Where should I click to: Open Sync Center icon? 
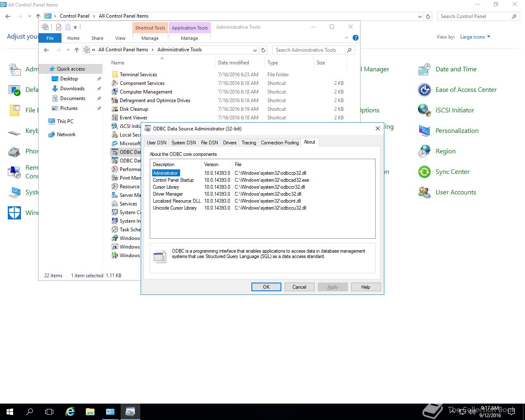[x=424, y=172]
